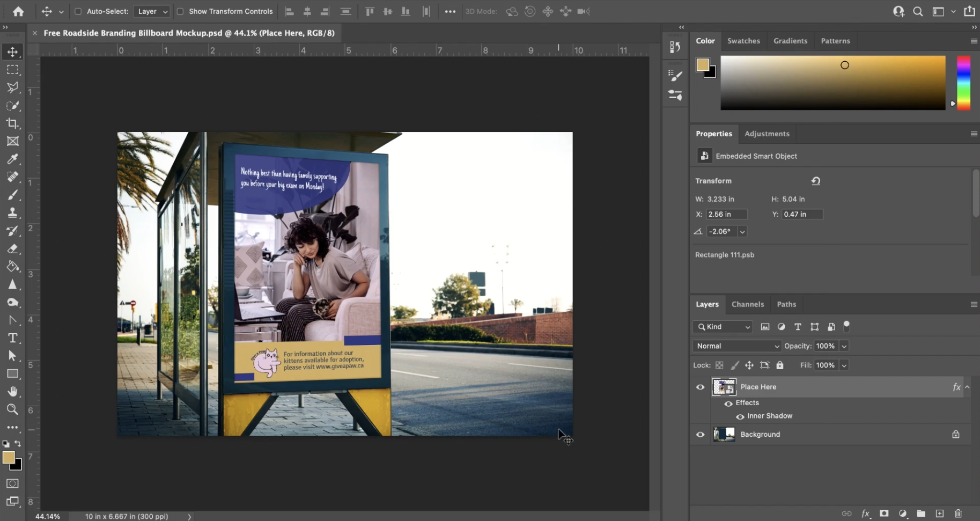This screenshot has height=521, width=980.
Task: Select the Hand tool
Action: tap(12, 392)
